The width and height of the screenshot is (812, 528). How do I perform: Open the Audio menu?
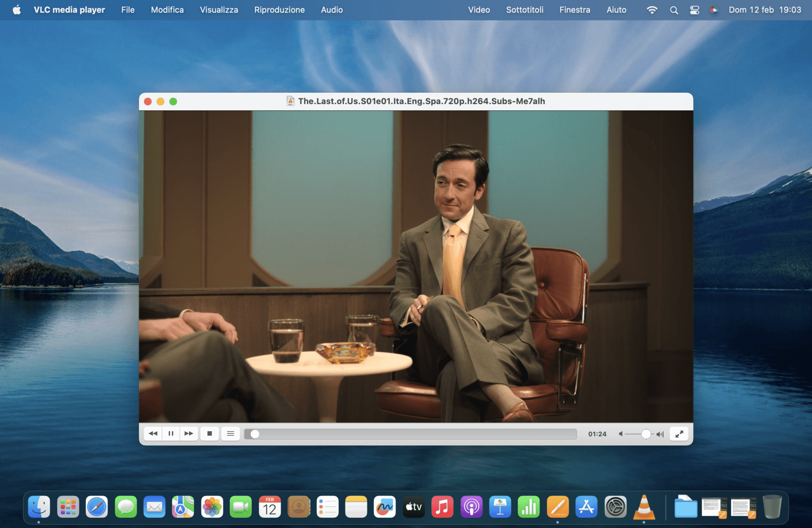point(332,10)
